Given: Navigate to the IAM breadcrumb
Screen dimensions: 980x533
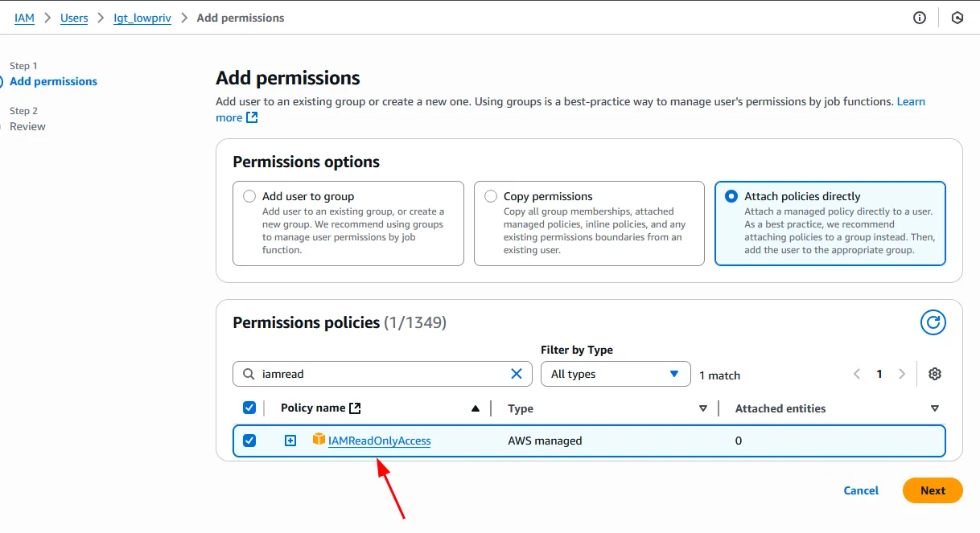Looking at the screenshot, I should 24,18.
